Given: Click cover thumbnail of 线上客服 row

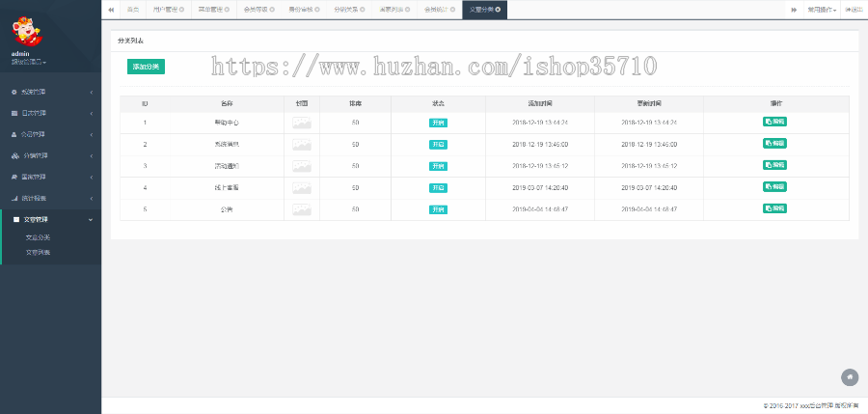Looking at the screenshot, I should (x=302, y=188).
